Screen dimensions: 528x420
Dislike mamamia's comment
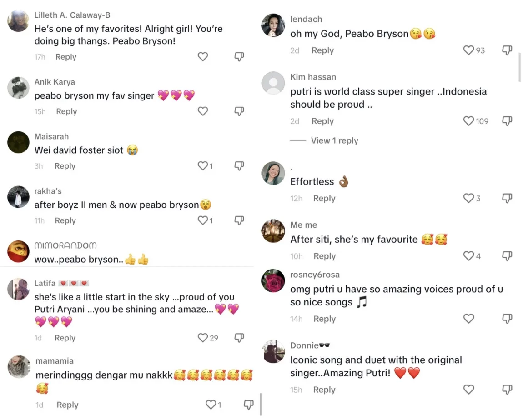coord(248,405)
